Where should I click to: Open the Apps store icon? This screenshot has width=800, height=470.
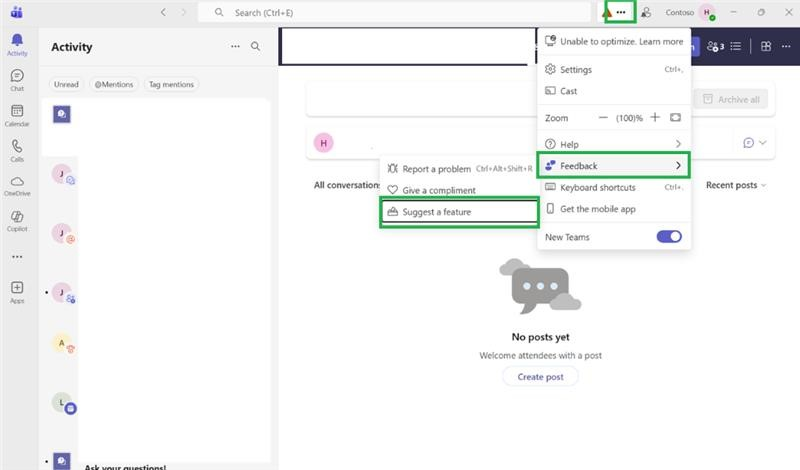pyautogui.click(x=17, y=292)
